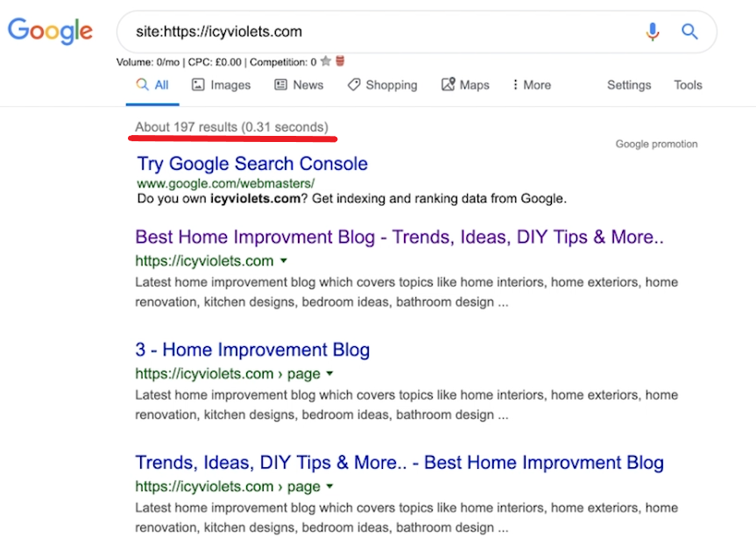Switch to the Images tab
Screen dimensions: 756x554
tap(222, 85)
